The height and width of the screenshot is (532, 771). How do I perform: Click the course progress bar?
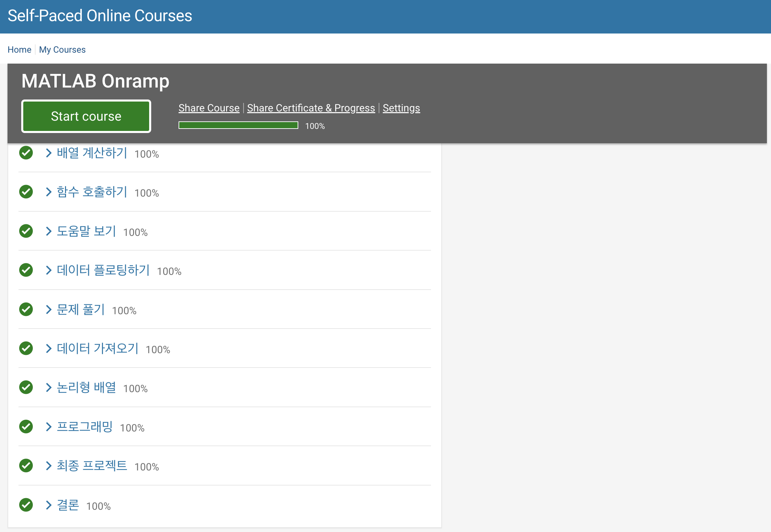coord(238,125)
